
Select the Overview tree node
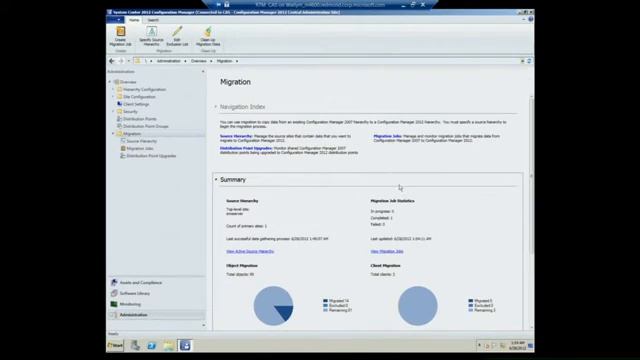click(128, 82)
